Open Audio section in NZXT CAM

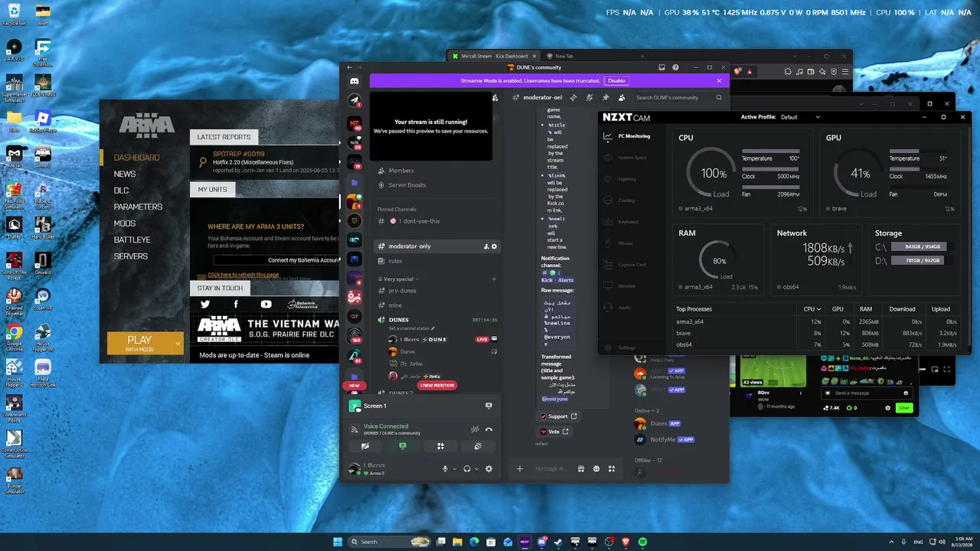[618, 308]
